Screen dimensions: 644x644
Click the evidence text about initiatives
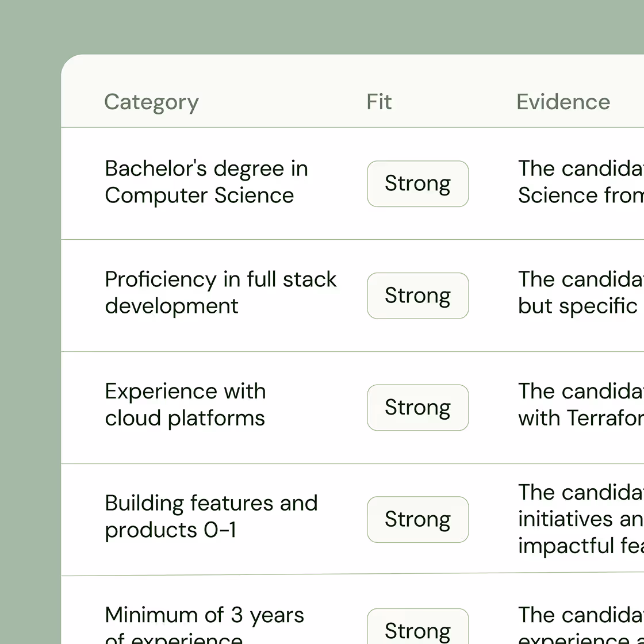(580, 519)
